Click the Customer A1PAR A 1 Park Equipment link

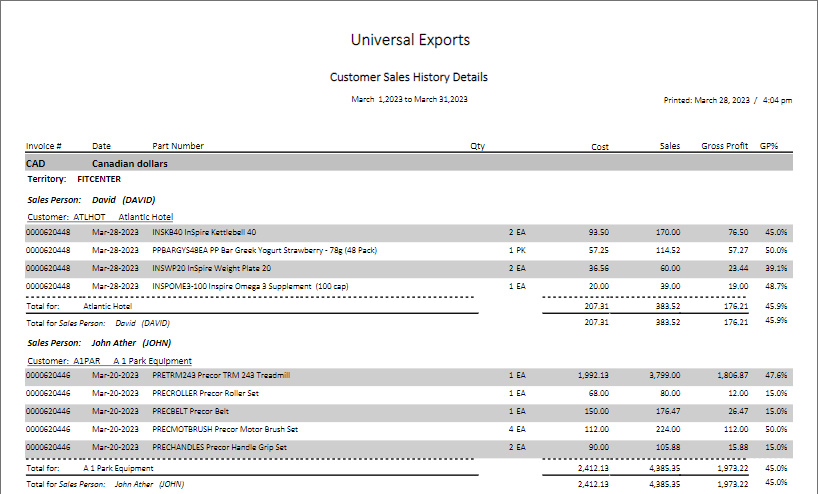[x=110, y=360]
